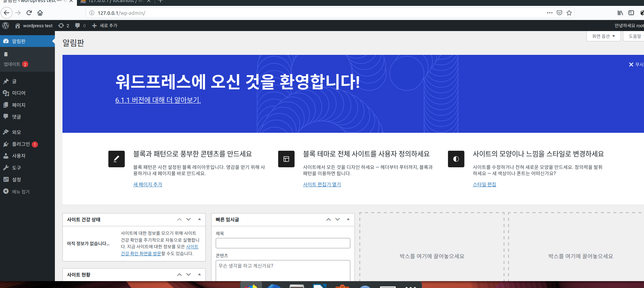The height and width of the screenshot is (288, 644).
Task: Open the comments bubble in admin bar
Action: [x=80, y=26]
